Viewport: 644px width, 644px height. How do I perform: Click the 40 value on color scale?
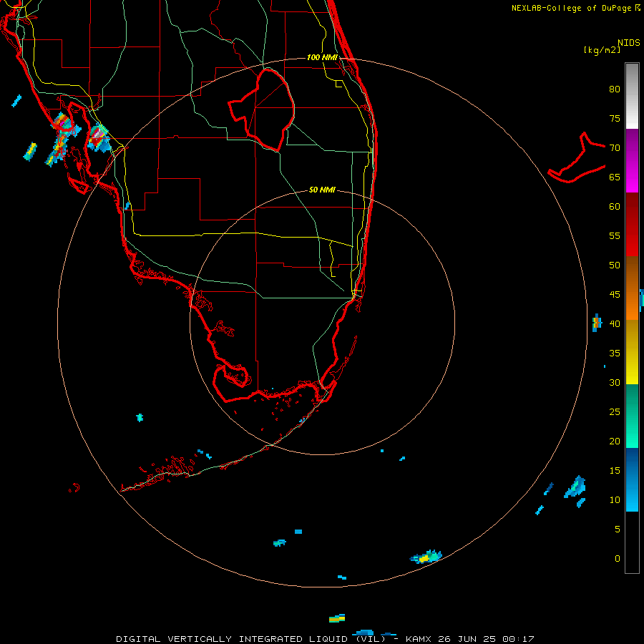coord(615,324)
